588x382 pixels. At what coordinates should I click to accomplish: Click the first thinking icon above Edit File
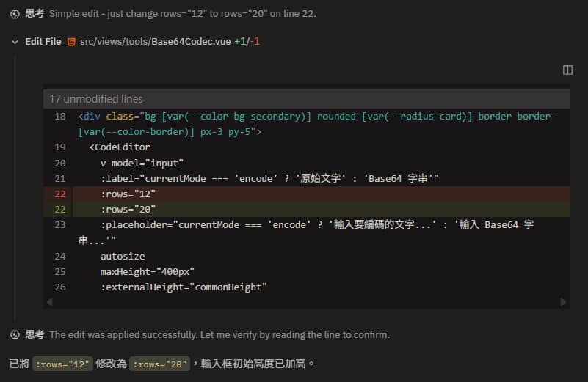(15, 14)
